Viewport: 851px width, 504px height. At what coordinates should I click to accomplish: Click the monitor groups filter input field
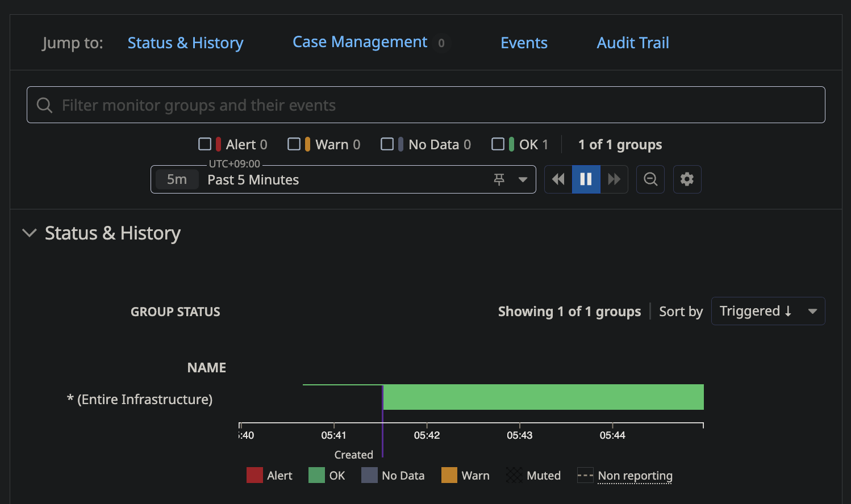(341, 104)
